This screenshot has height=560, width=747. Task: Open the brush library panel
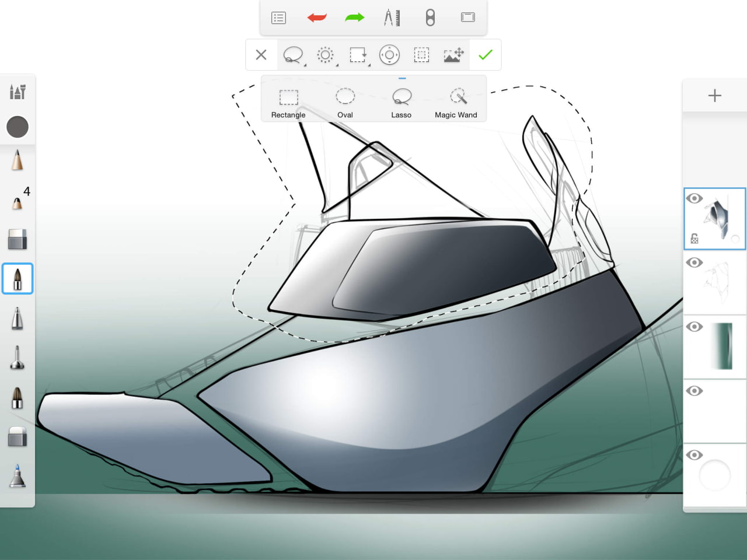[x=18, y=92]
